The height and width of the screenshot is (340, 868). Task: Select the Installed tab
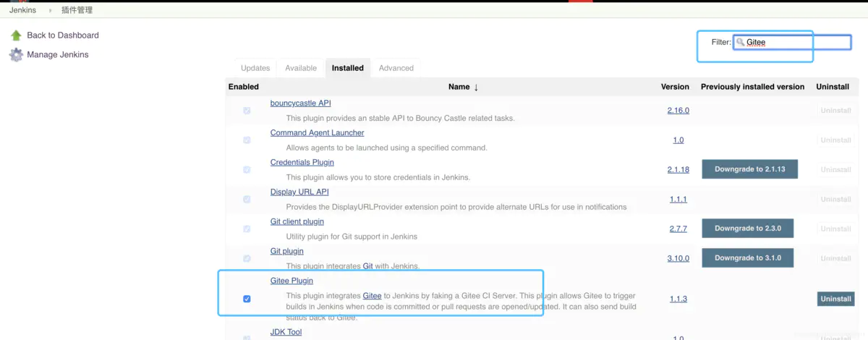click(x=348, y=68)
